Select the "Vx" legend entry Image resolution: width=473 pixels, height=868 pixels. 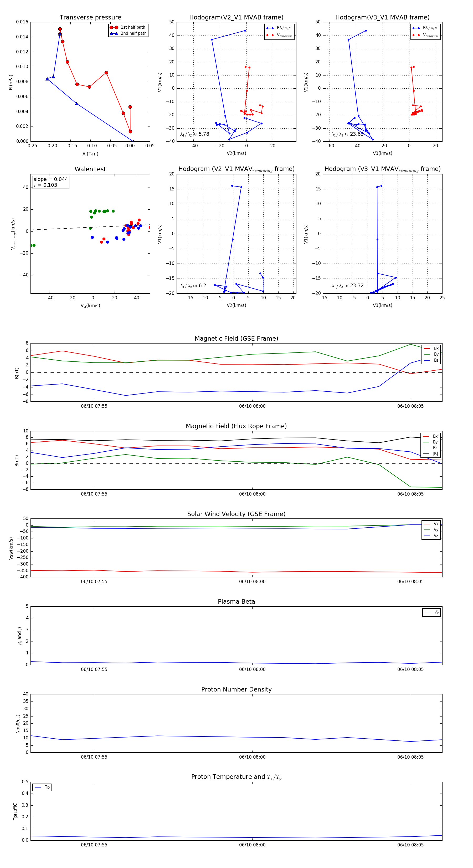pos(431,524)
